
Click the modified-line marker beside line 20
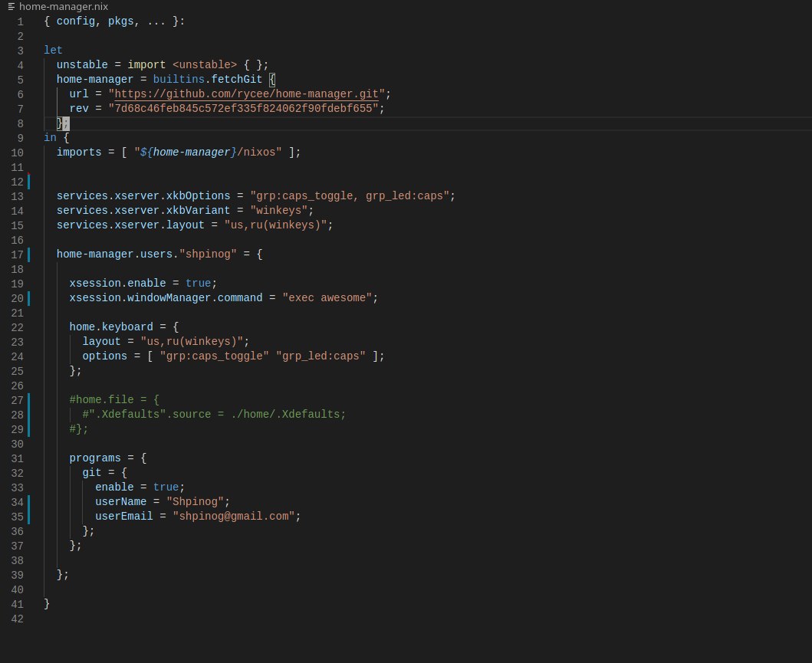click(x=28, y=297)
